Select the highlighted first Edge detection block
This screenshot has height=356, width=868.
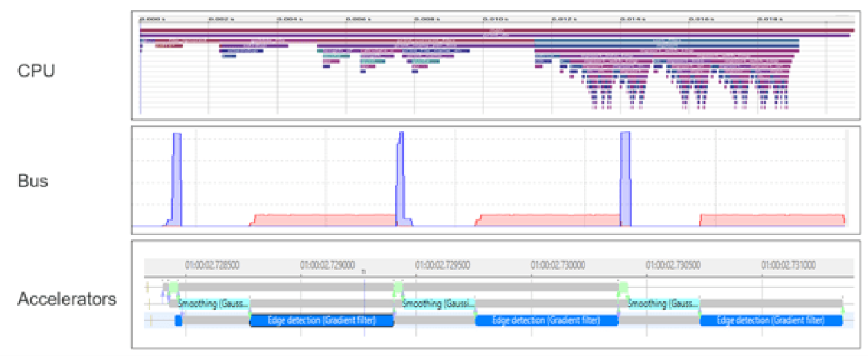pyautogui.click(x=321, y=321)
